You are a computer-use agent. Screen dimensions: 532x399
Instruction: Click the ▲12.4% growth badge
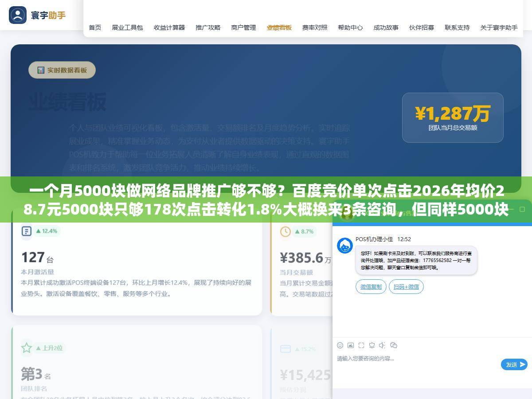[x=47, y=231]
